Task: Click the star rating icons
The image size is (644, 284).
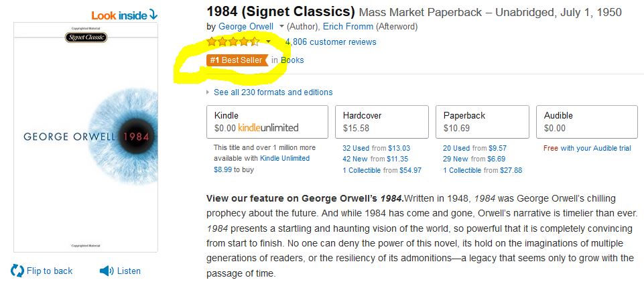Action: pyautogui.click(x=233, y=42)
